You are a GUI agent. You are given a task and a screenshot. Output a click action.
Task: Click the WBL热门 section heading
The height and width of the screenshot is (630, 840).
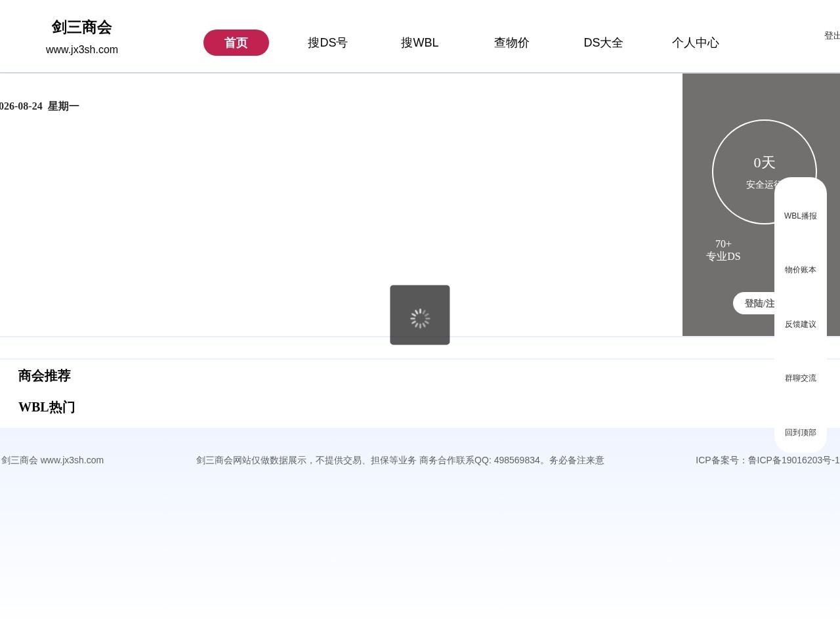47,407
